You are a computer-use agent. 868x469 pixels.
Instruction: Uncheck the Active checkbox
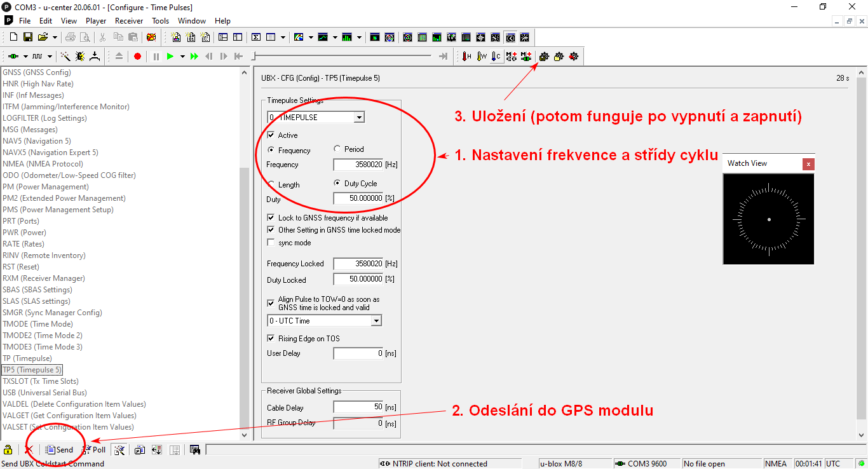click(x=271, y=135)
